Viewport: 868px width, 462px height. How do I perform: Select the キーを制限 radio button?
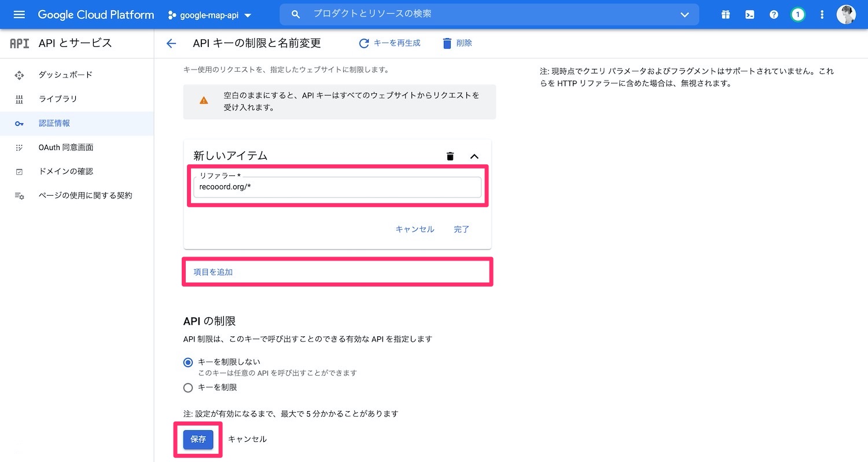[187, 387]
